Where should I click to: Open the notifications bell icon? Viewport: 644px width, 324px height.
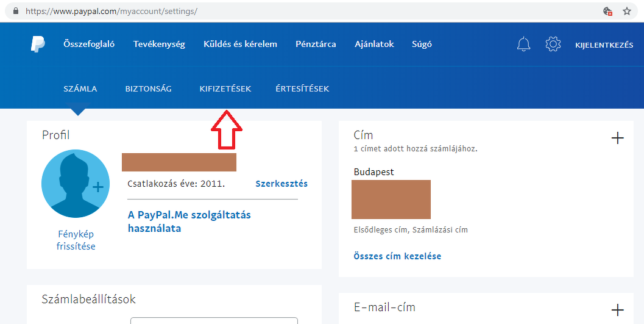(x=523, y=44)
